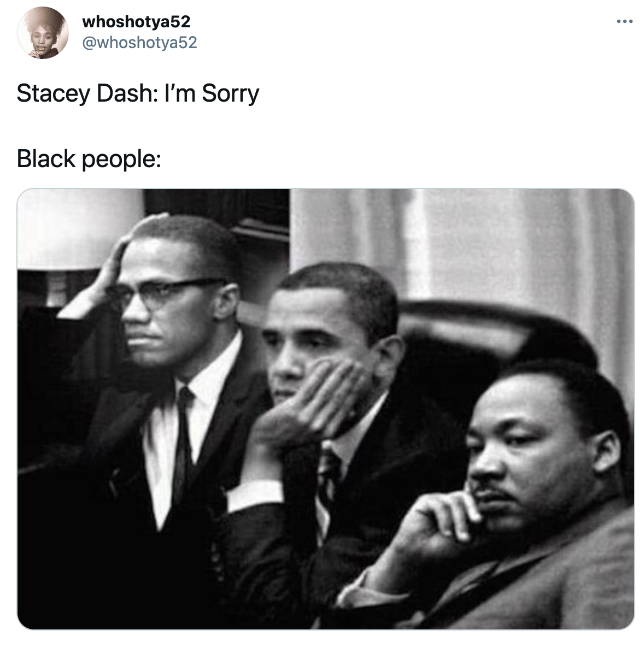Click the @whoshotya52 handle

coord(139,43)
